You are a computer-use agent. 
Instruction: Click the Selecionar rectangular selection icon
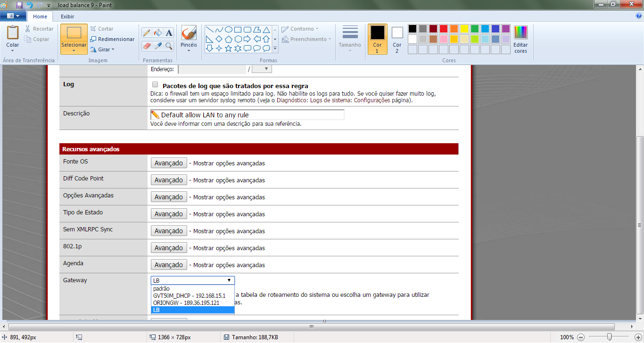tap(74, 33)
